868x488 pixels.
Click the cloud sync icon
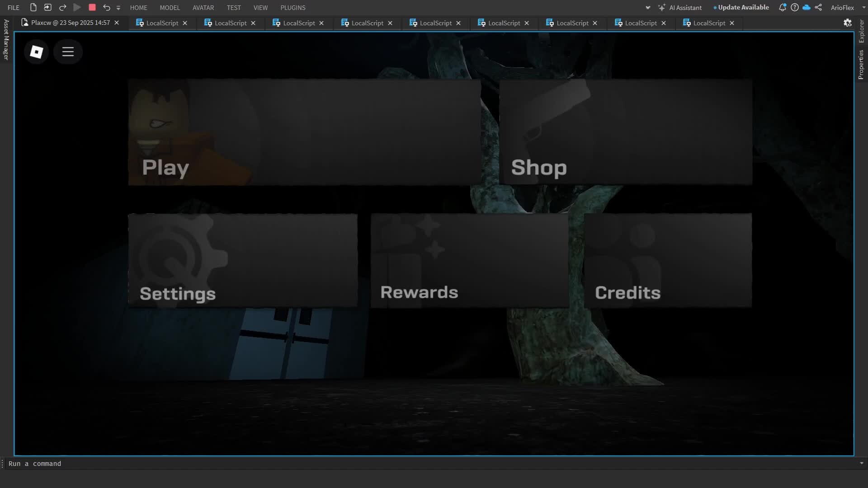(x=807, y=7)
